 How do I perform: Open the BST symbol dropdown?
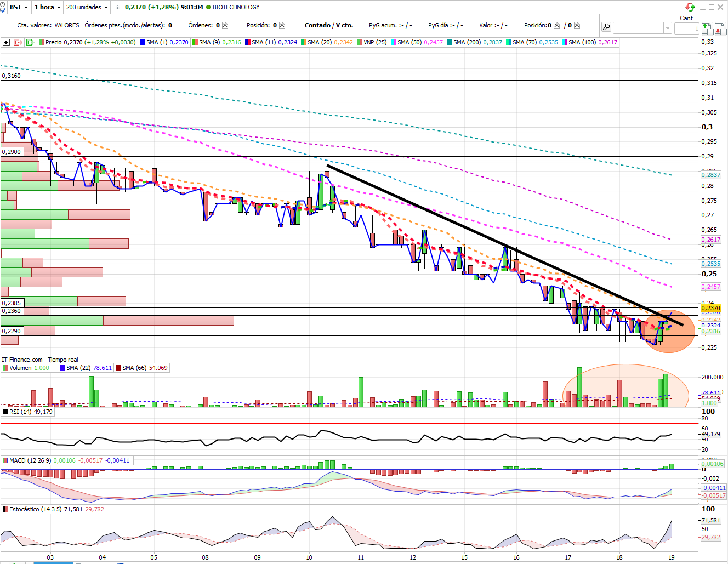19,7
